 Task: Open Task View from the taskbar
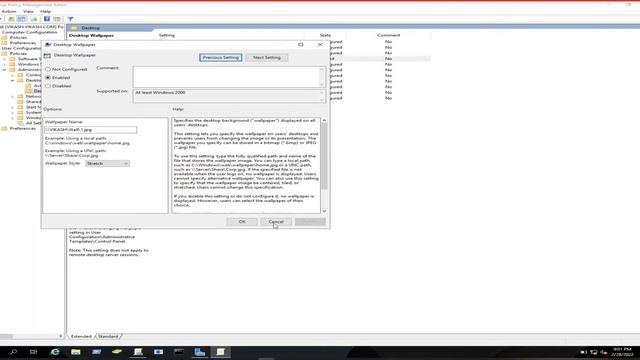tap(33, 352)
